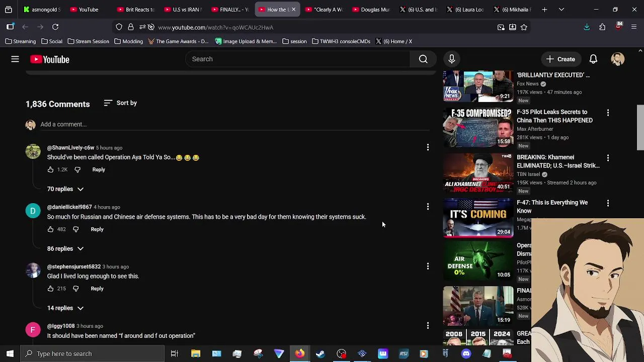
Task: Switch to the Brit Reacts tab
Action: click(x=136, y=10)
